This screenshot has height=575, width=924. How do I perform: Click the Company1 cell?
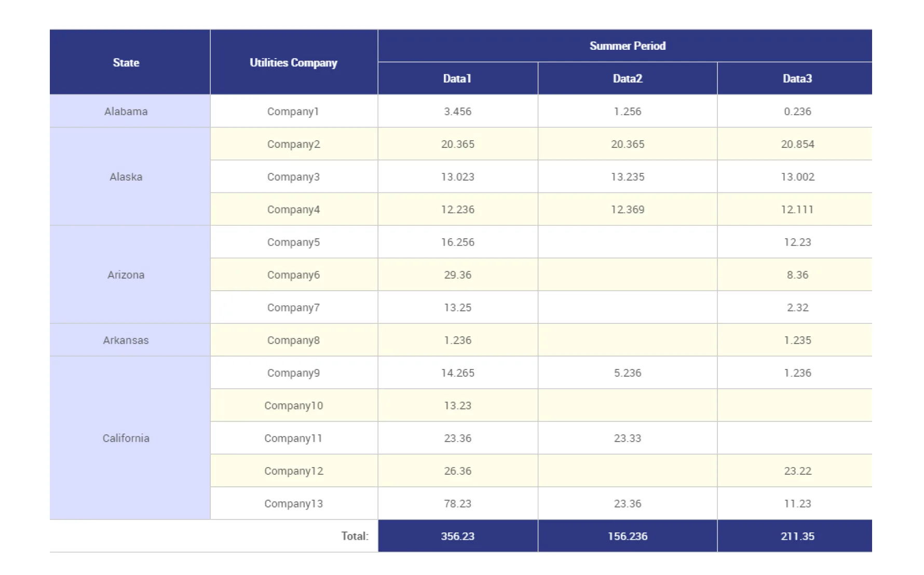(294, 111)
